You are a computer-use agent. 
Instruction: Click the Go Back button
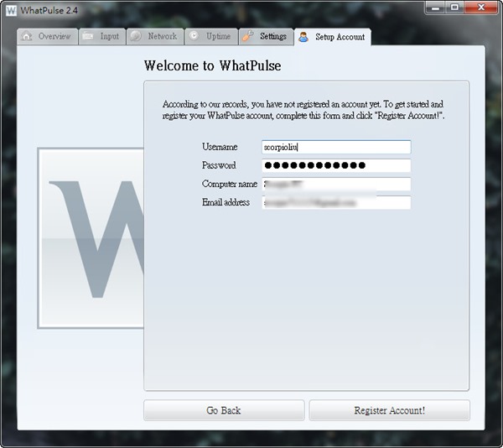pos(224,410)
